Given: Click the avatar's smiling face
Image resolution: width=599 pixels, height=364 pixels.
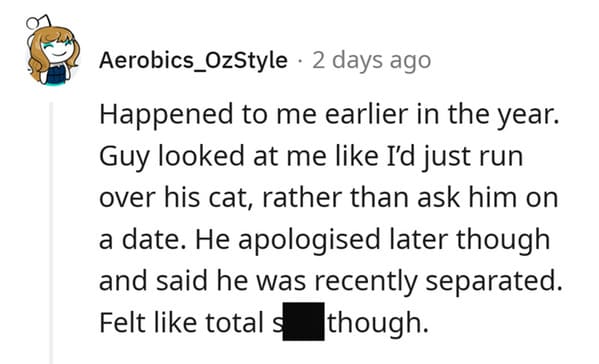Looking at the screenshot, I should (x=57, y=50).
